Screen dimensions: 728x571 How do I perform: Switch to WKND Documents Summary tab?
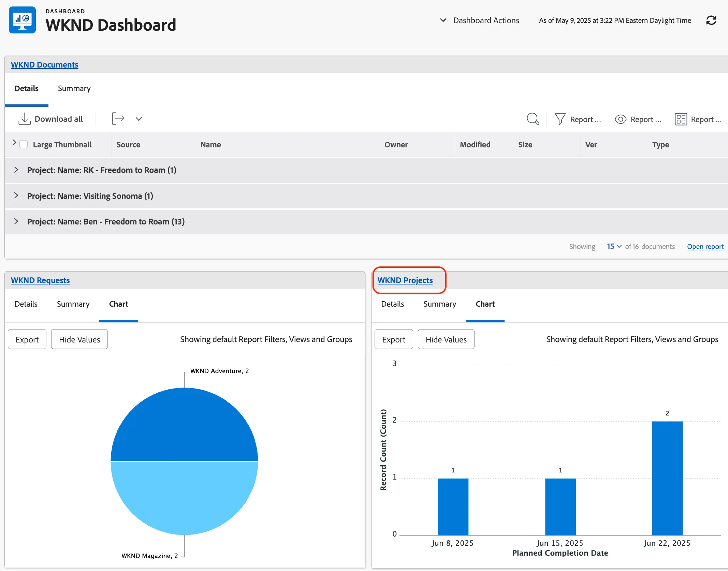[x=74, y=89]
